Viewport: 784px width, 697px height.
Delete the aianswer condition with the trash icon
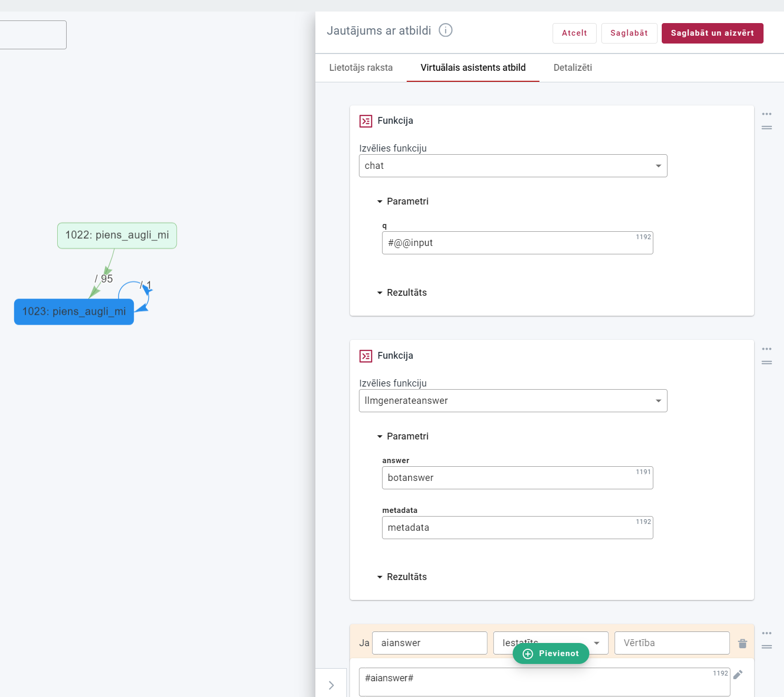pyautogui.click(x=743, y=644)
